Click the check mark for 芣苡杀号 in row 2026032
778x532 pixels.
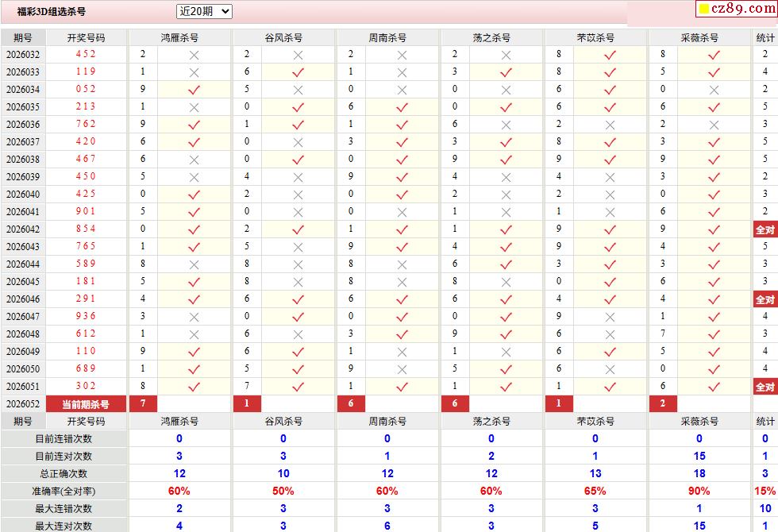(x=610, y=55)
